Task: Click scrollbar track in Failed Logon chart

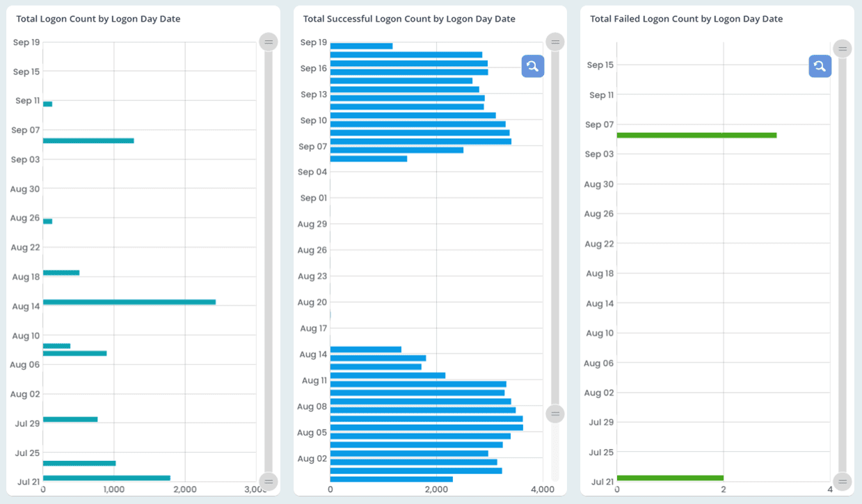Action: click(843, 264)
